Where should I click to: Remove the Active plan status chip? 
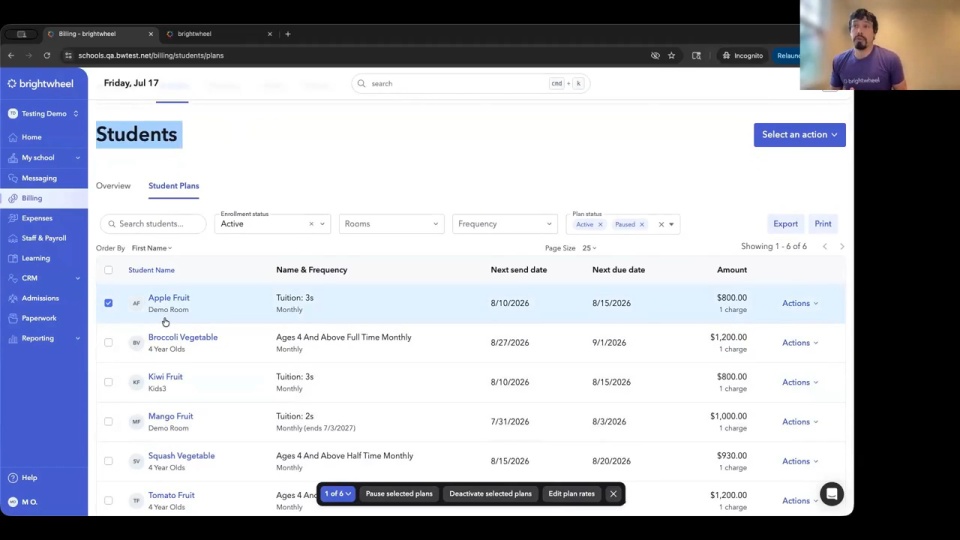point(600,225)
